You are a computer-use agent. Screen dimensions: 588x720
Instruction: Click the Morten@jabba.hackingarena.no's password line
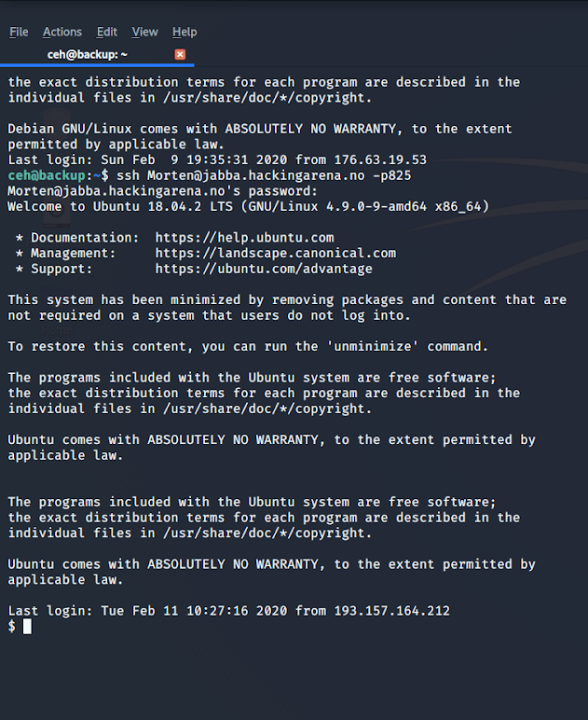pyautogui.click(x=162, y=191)
